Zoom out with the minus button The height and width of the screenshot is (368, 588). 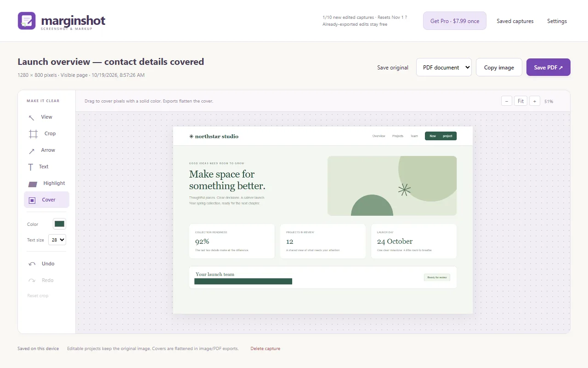click(507, 101)
